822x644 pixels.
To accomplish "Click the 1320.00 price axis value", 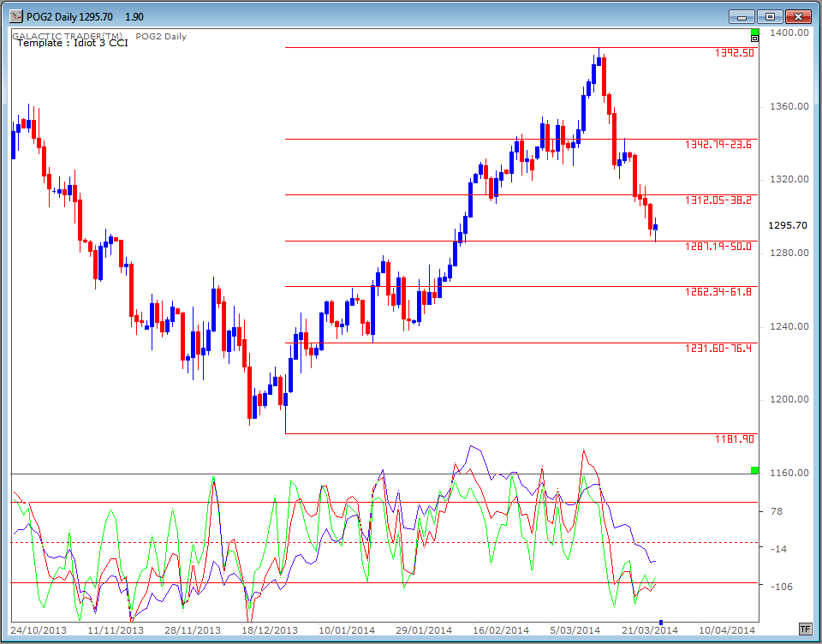I will (789, 179).
